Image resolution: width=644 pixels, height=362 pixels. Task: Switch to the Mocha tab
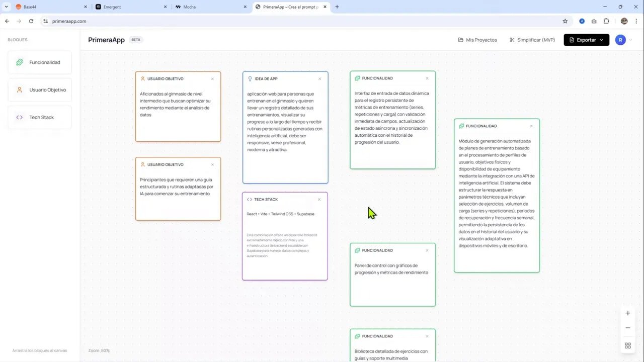(191, 7)
